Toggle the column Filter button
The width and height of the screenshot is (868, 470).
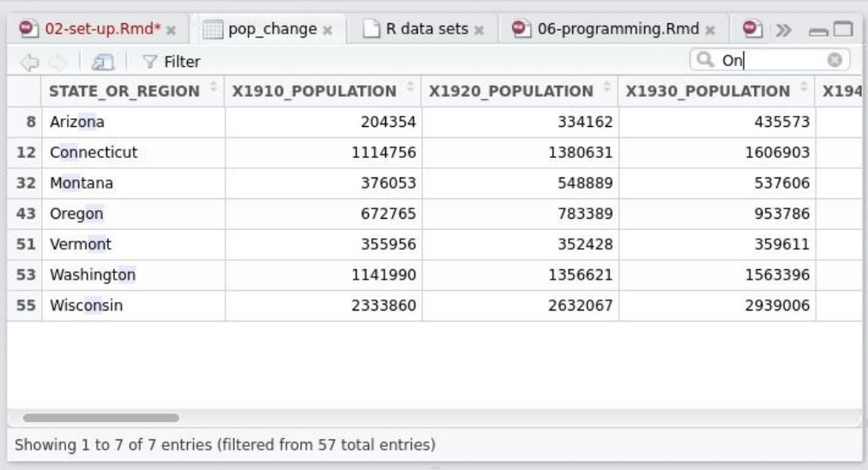tap(173, 61)
